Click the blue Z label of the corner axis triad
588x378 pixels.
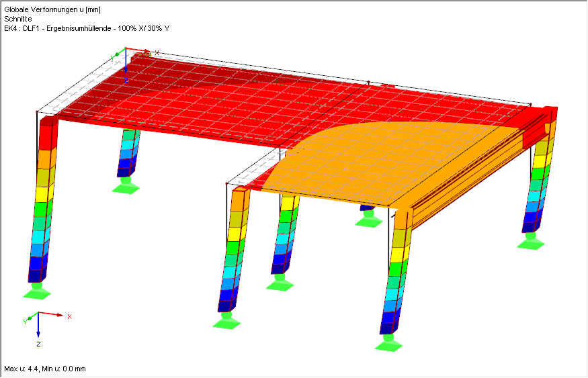[x=38, y=344]
